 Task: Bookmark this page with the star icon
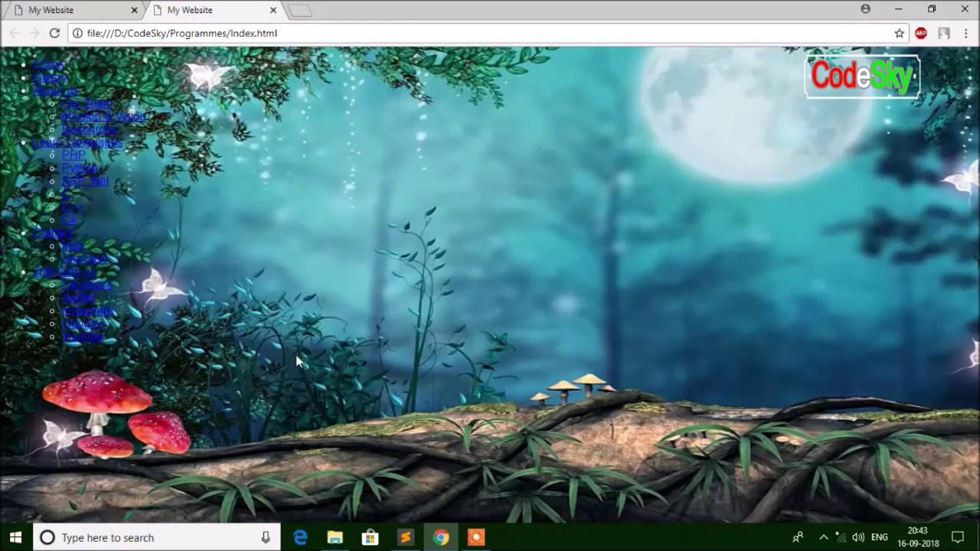point(900,33)
